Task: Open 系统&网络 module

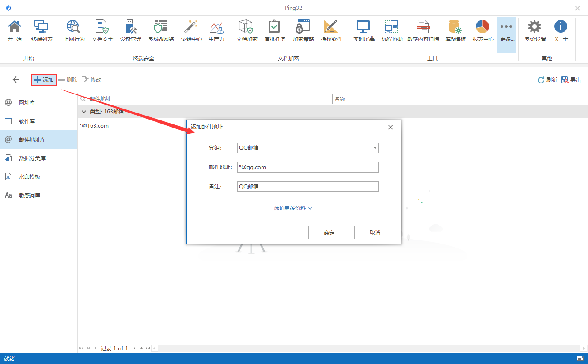Action: pos(161,31)
